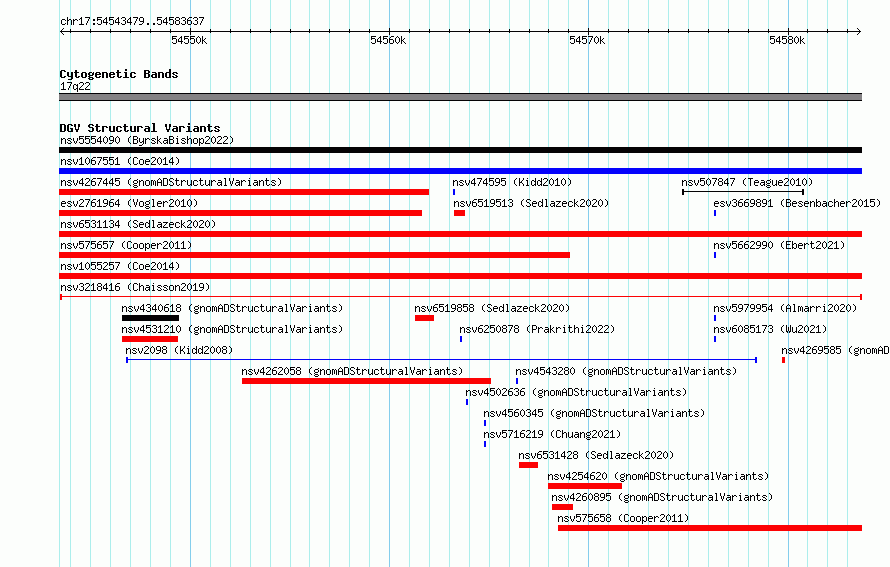Click the small red nsv4260895 bar
Image resolution: width=890 pixels, height=567 pixels.
click(x=562, y=507)
